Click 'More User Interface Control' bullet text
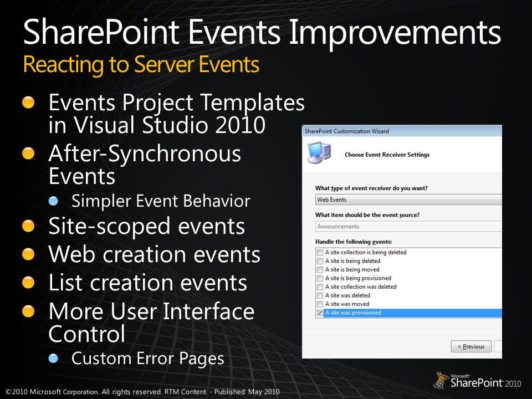The width and height of the screenshot is (532, 399). [151, 323]
